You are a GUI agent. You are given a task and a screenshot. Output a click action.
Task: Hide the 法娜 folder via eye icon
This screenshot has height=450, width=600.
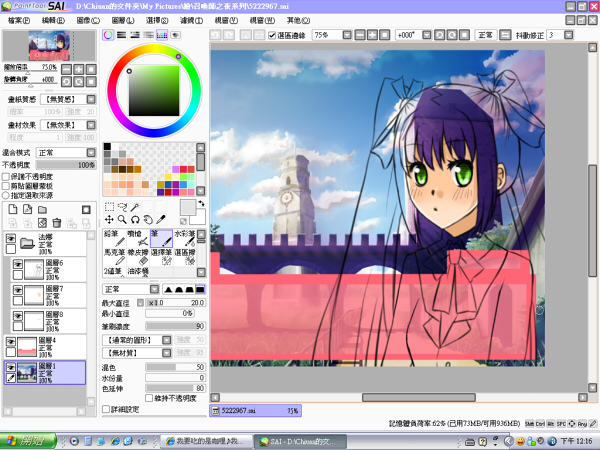11,239
